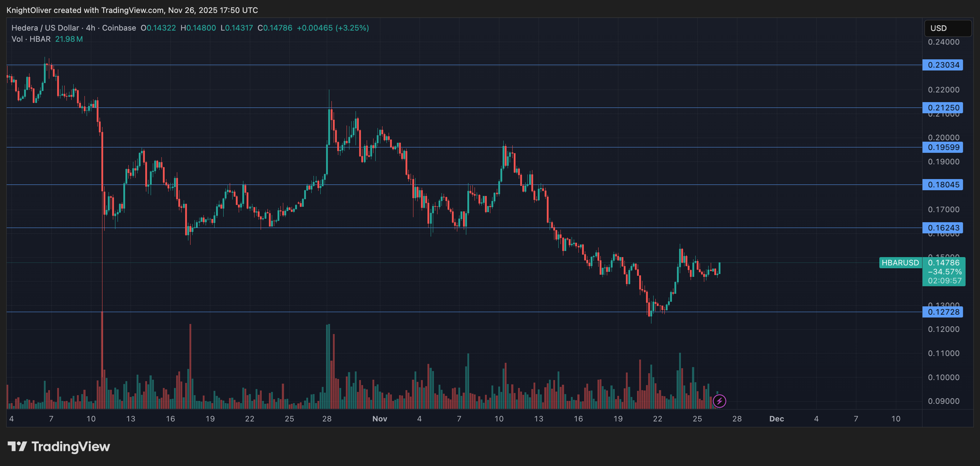Select the 0.16243 support level label

943,228
